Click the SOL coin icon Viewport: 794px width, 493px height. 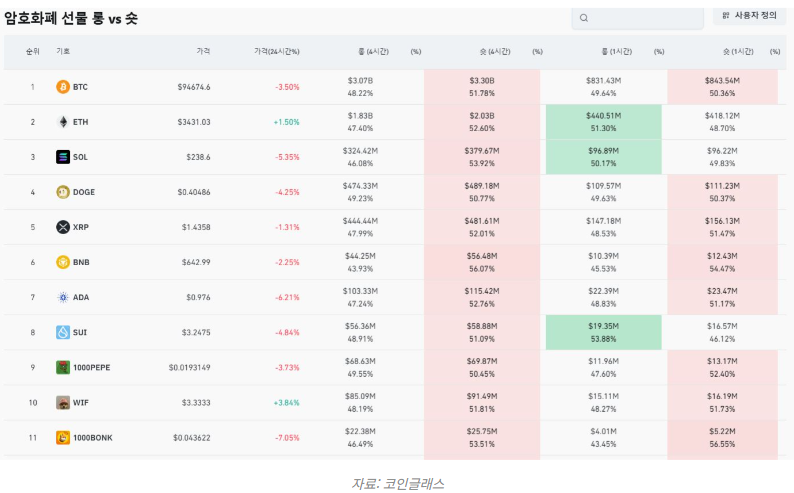(63, 157)
